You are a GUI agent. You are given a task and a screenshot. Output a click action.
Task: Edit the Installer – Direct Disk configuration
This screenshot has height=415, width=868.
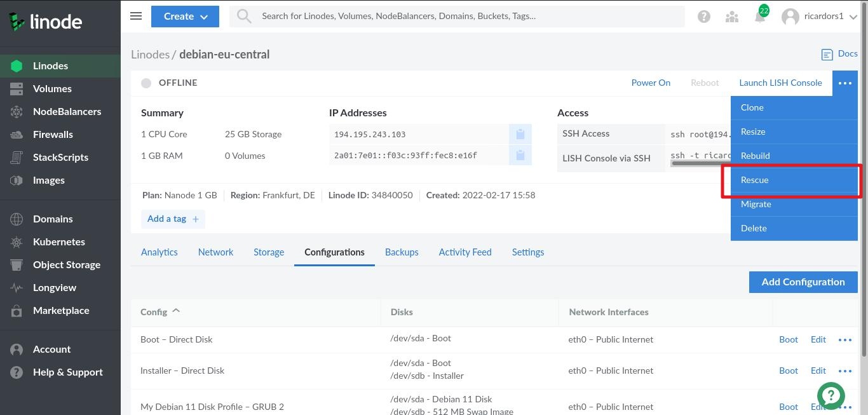click(x=818, y=371)
